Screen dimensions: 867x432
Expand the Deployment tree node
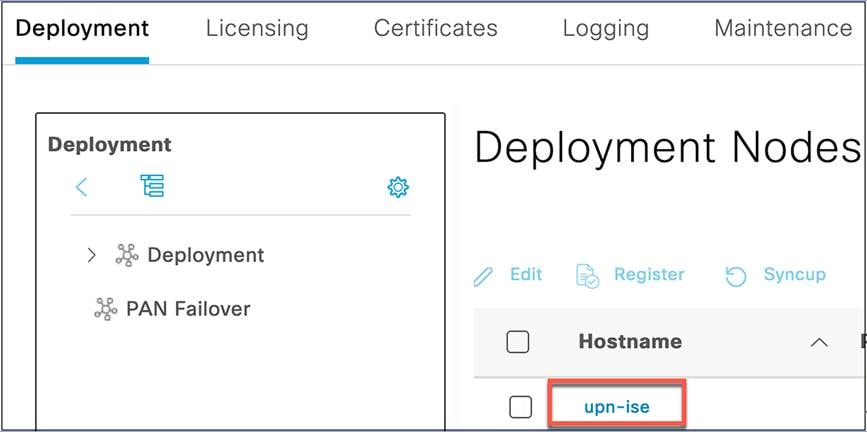coord(92,255)
